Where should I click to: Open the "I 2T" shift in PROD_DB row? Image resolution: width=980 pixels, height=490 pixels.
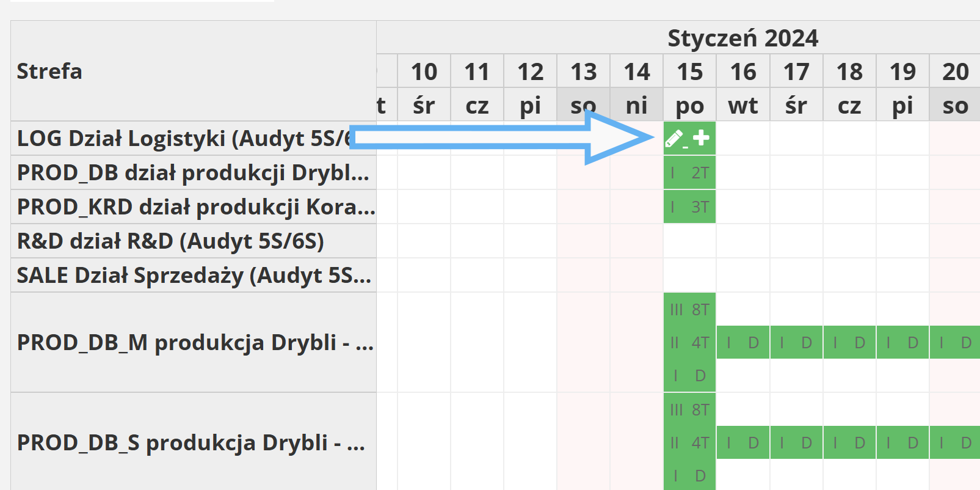coord(689,173)
